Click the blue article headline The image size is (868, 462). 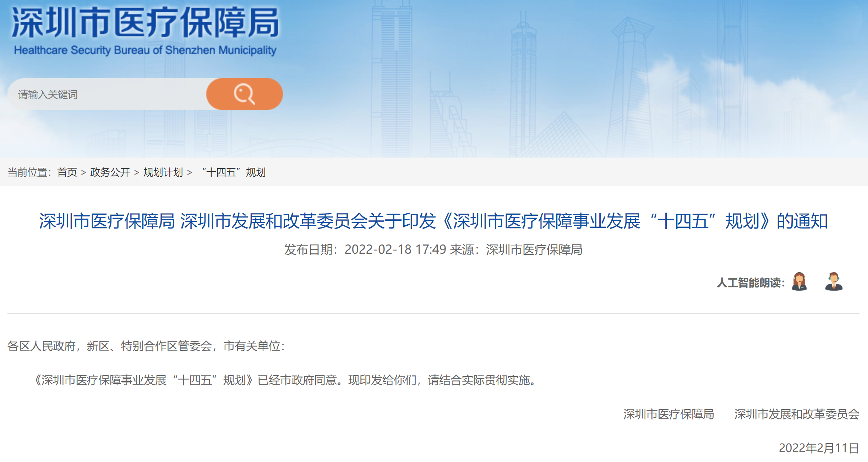pos(433,221)
